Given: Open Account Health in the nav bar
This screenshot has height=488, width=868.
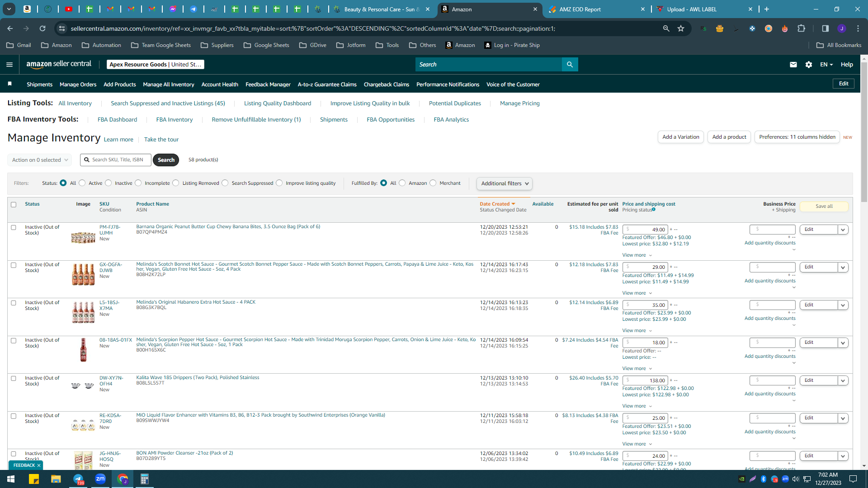Looking at the screenshot, I should [x=220, y=84].
